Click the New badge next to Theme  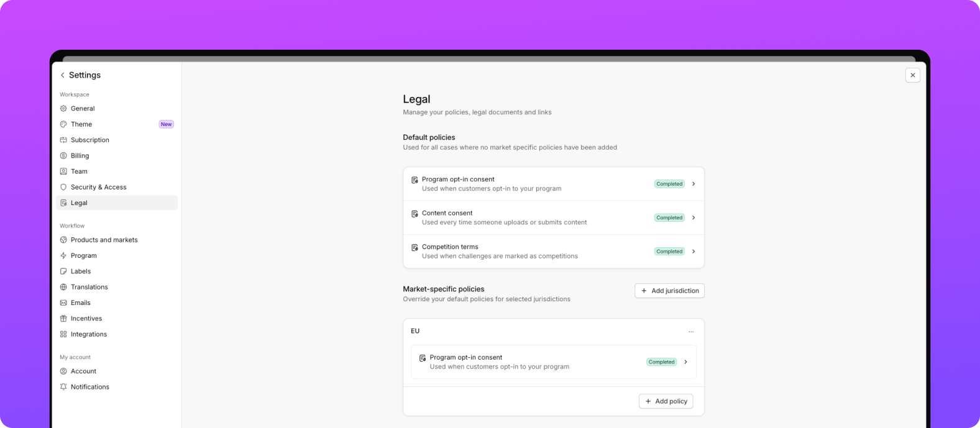tap(166, 124)
